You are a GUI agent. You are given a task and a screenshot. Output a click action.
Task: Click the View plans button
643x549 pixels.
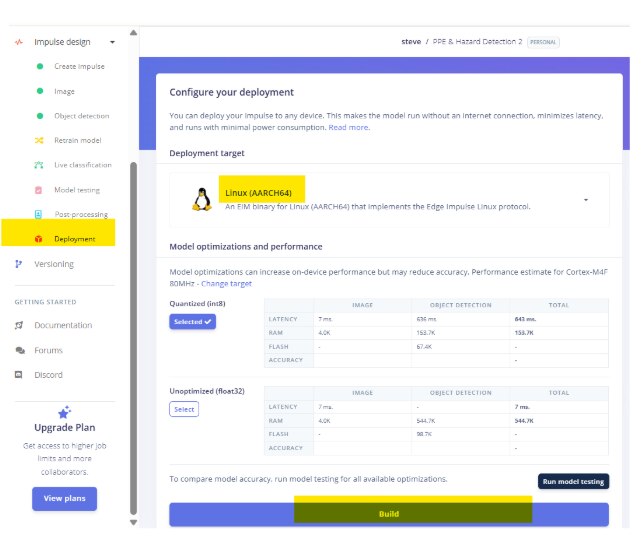tap(64, 499)
